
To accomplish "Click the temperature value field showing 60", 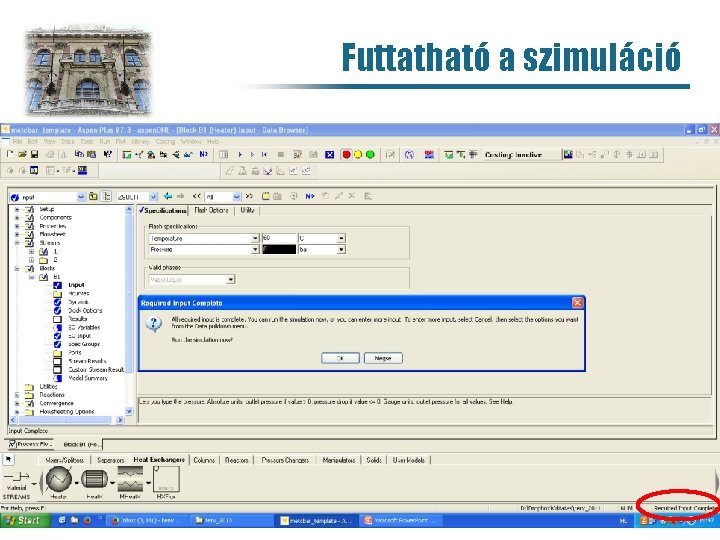I will [279, 238].
